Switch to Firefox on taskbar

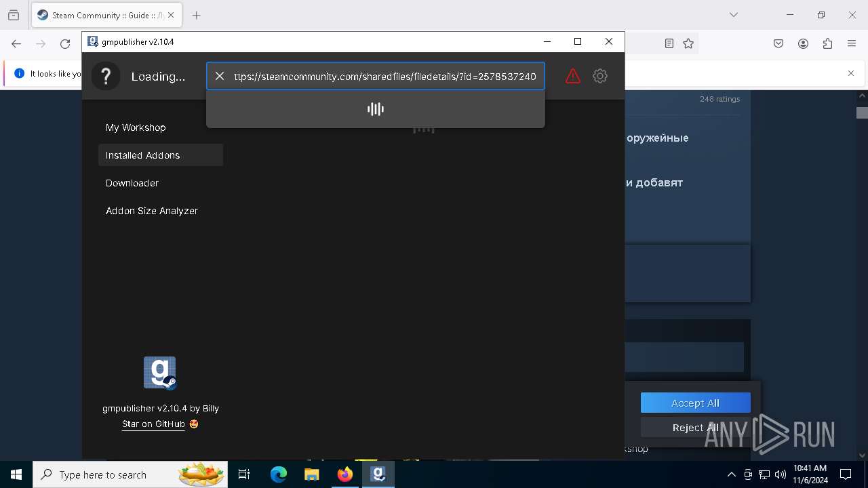[345, 474]
